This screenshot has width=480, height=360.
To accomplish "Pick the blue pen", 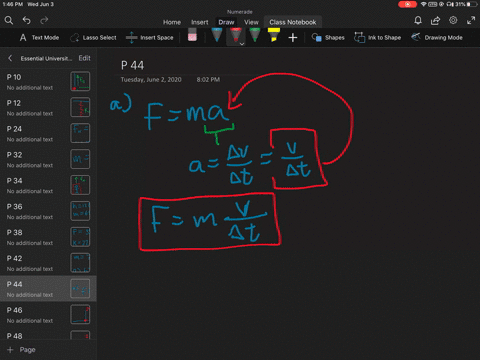I will (x=217, y=35).
